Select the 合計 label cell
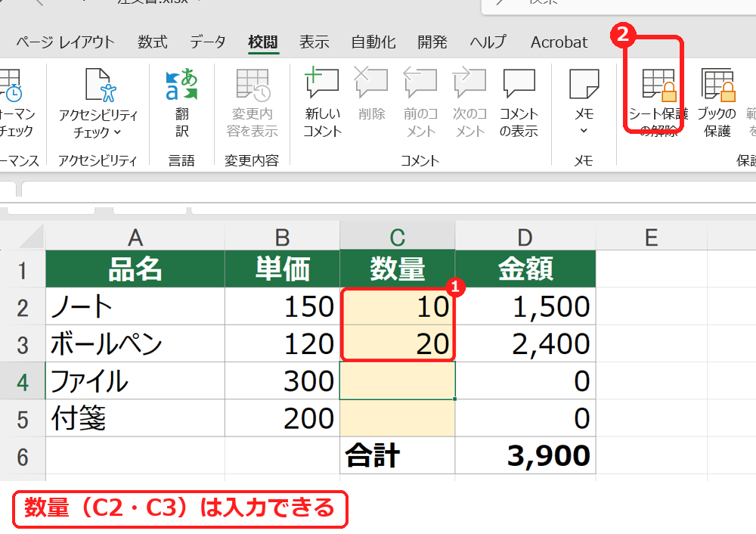756x534 pixels. 398,455
